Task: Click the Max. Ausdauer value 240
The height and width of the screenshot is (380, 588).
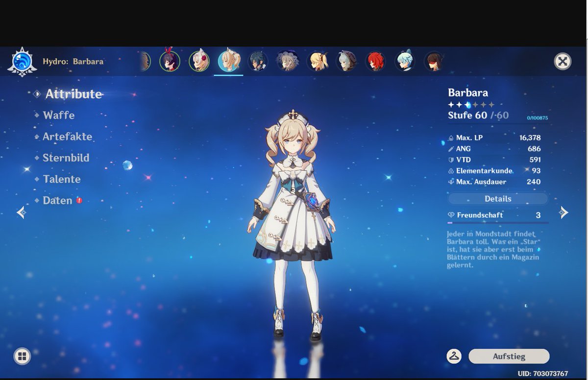Action: point(534,182)
